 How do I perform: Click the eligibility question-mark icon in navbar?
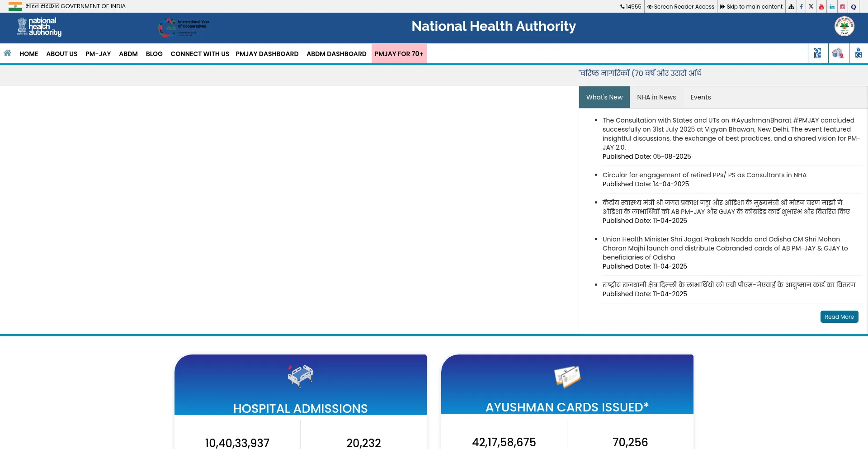coord(818,53)
